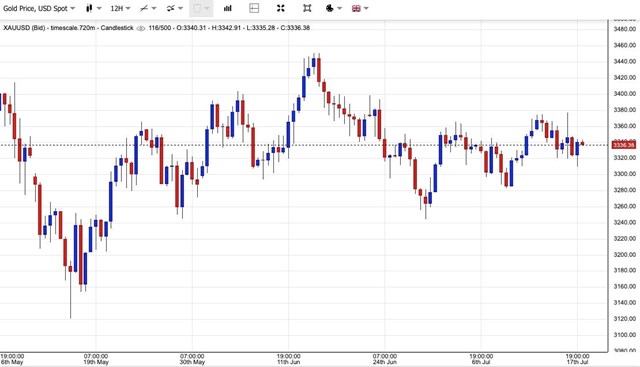Expand the arrow beside the candlestick type icon
Screen dimensions: 640x367
(99, 8)
